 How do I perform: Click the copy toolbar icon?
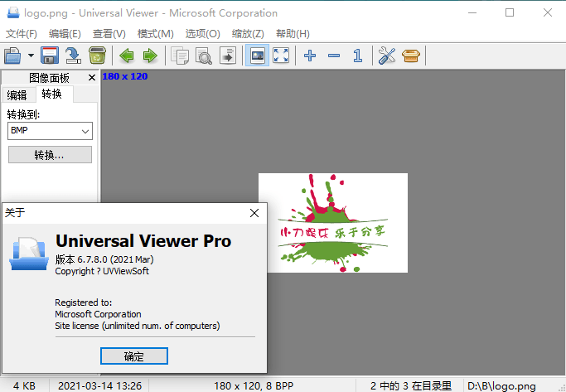point(180,56)
